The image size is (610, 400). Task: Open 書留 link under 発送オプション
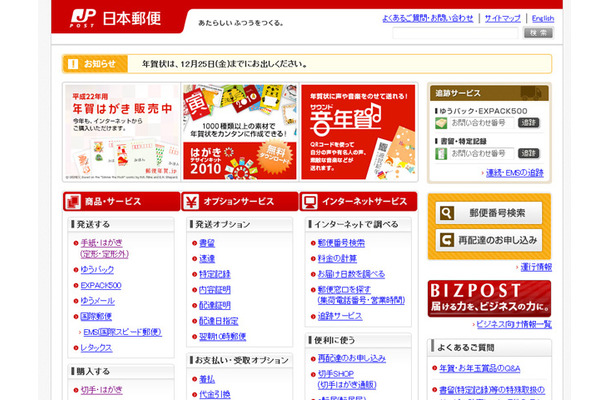207,243
